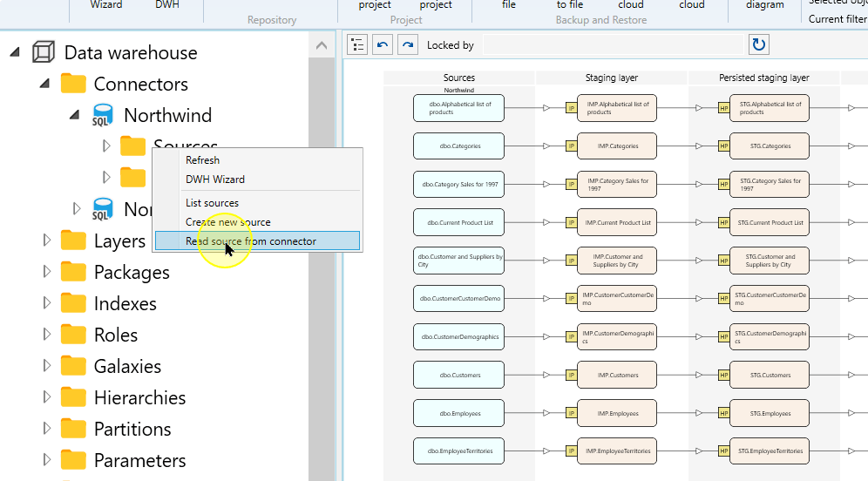Click the HP badge on STG.Employees

tap(723, 414)
